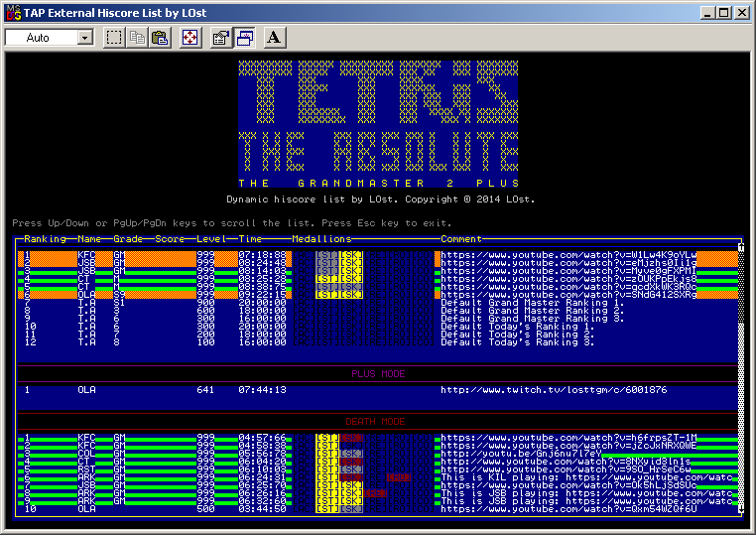Click the Copy toolbar icon
Viewport: 756px width, 535px height.
(x=138, y=38)
